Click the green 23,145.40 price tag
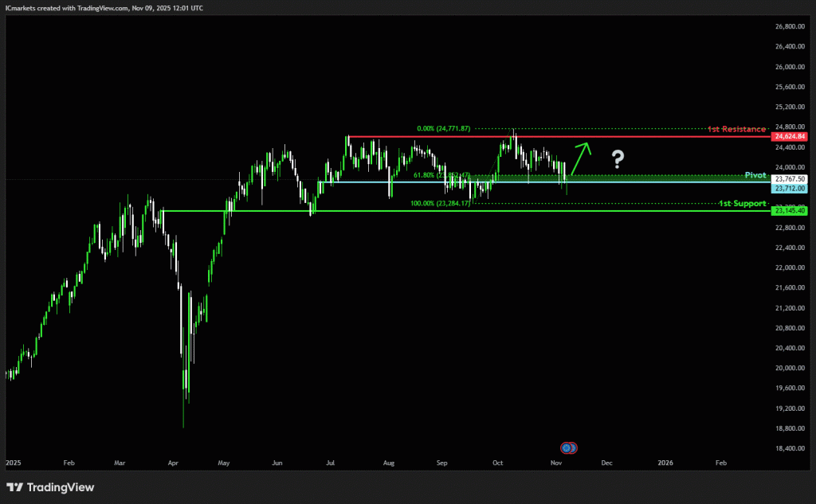 [790, 211]
